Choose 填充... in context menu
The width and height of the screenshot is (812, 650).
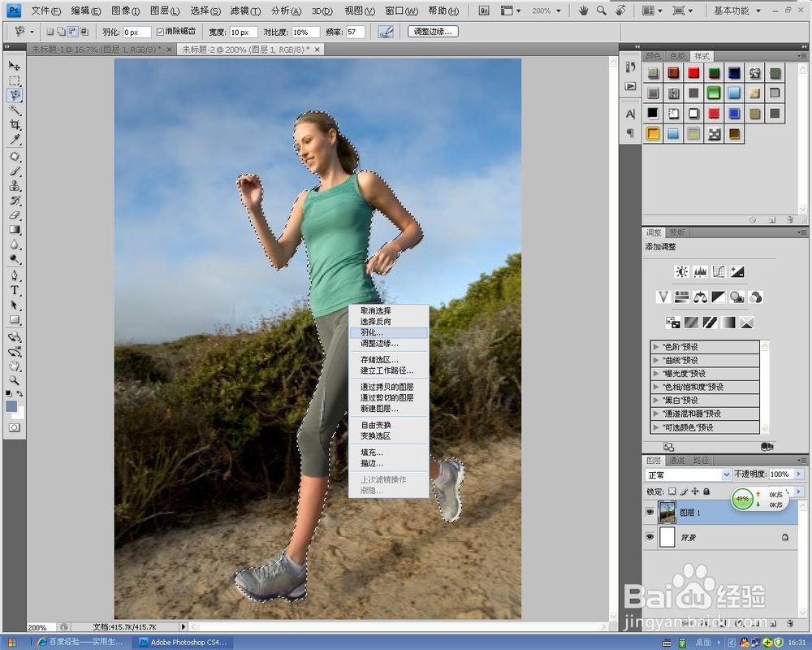coord(388,453)
